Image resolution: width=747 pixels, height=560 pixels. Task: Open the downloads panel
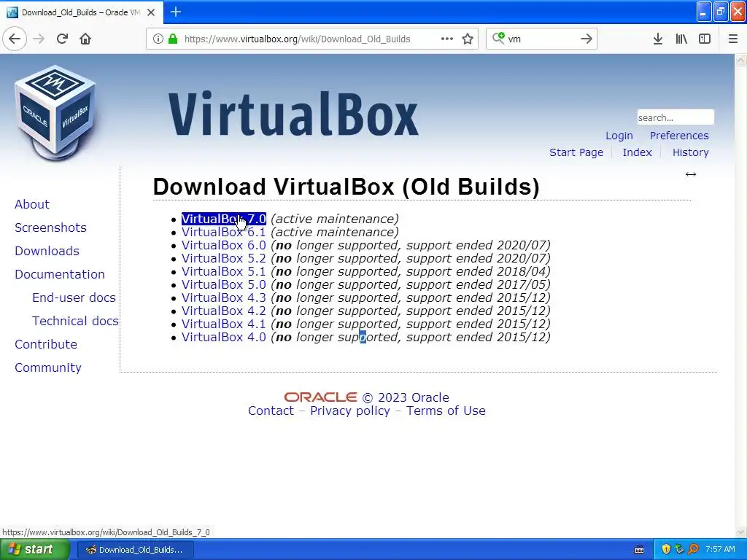[x=658, y=39]
